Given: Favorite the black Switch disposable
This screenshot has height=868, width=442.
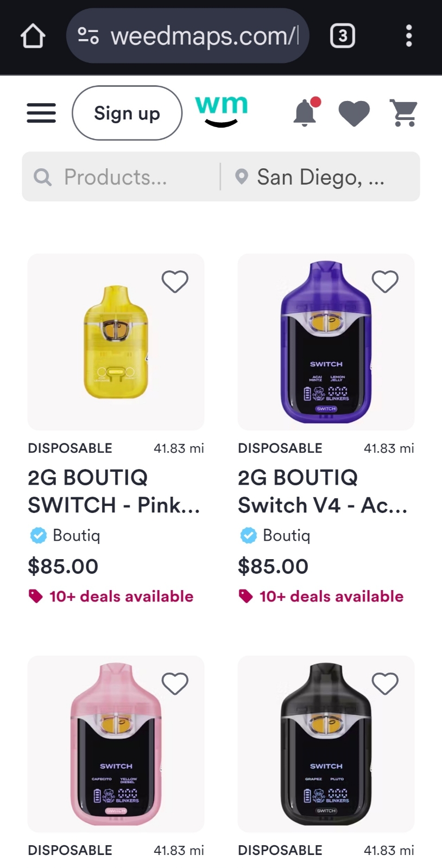Looking at the screenshot, I should pyautogui.click(x=385, y=683).
